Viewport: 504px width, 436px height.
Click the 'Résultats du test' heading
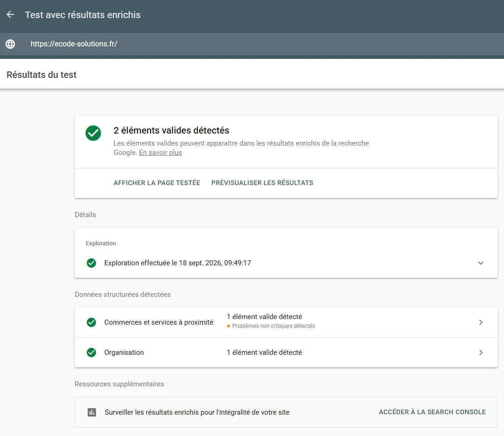[41, 75]
